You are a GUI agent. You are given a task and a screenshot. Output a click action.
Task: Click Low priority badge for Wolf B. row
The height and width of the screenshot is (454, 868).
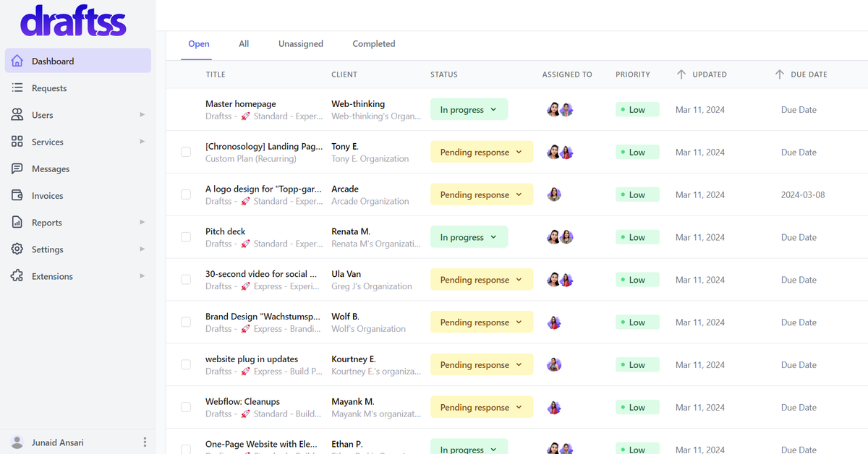[637, 322]
